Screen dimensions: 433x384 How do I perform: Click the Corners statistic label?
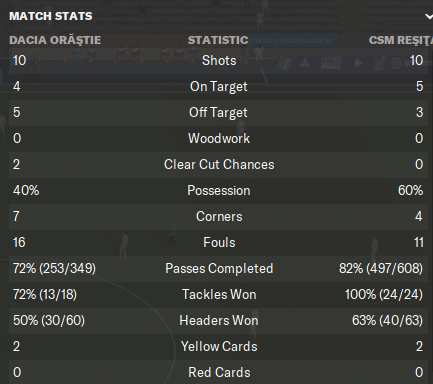coord(219,217)
